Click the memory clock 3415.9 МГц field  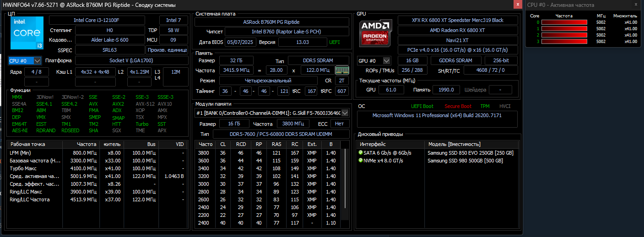click(x=236, y=70)
